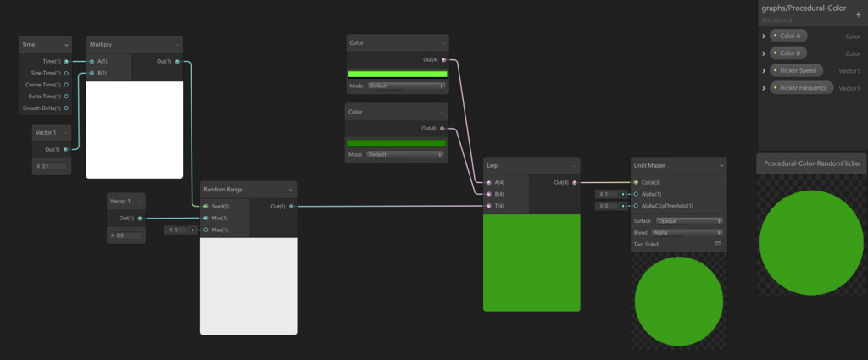
Task: Open Mode dropdown on dark green Color node
Action: point(405,154)
